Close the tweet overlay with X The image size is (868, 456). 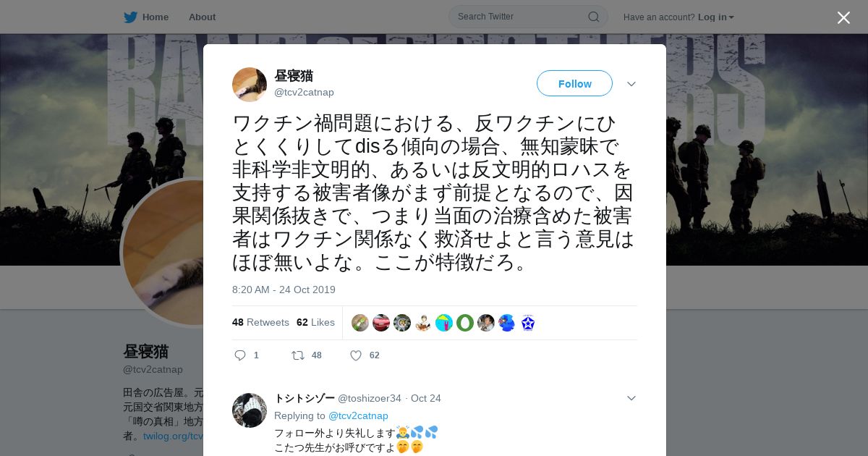pos(843,17)
